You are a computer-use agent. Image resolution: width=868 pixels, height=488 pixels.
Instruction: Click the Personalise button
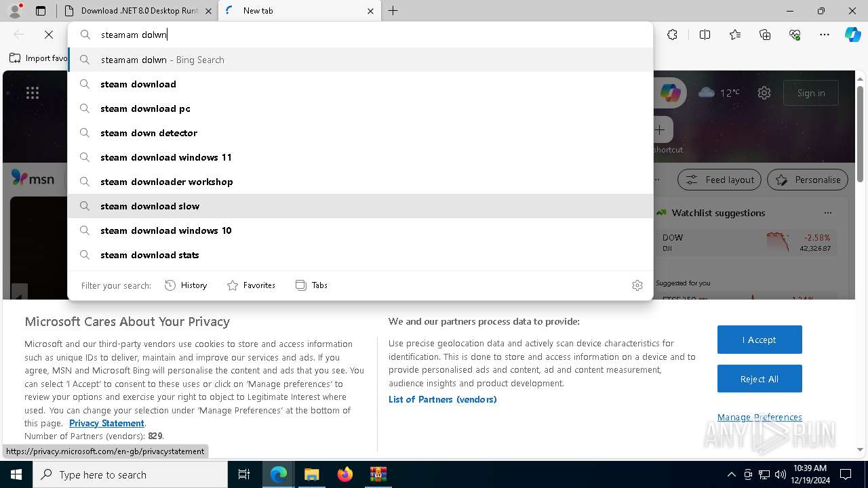(808, 180)
